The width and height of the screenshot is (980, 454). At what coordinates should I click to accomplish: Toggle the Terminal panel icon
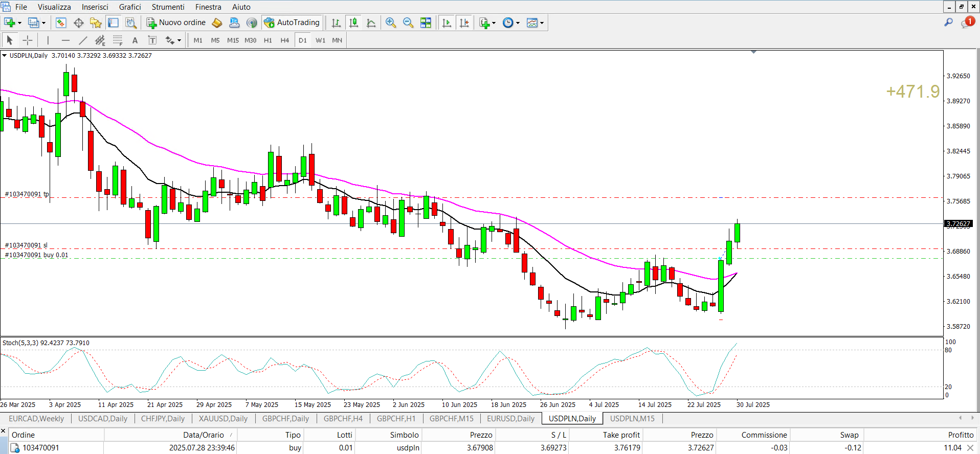tap(113, 22)
